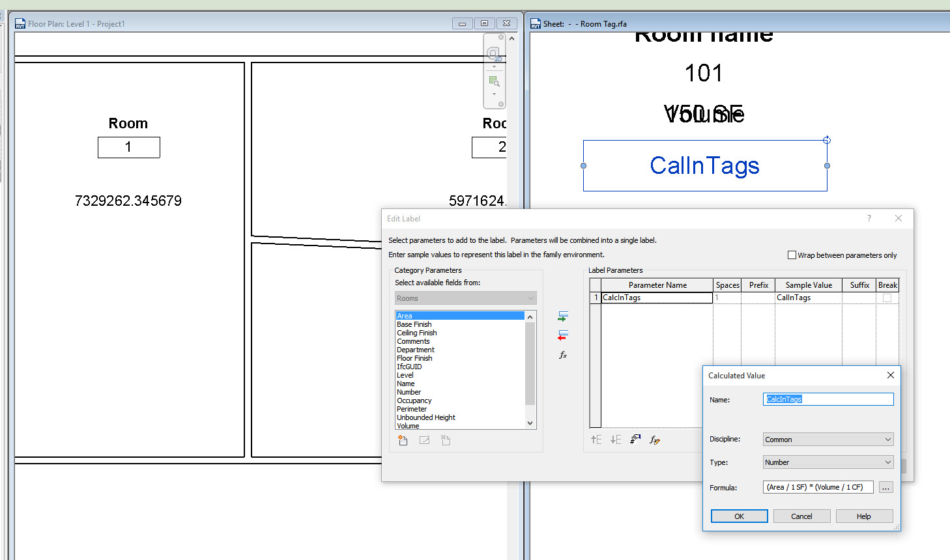
Task: Toggle the Break checkbox for CalcInTags row
Action: click(x=887, y=298)
